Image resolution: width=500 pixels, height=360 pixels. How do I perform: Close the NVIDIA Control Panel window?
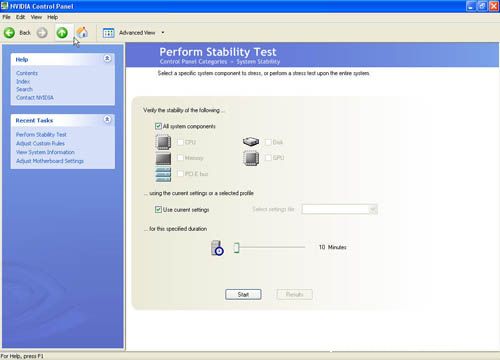click(493, 6)
